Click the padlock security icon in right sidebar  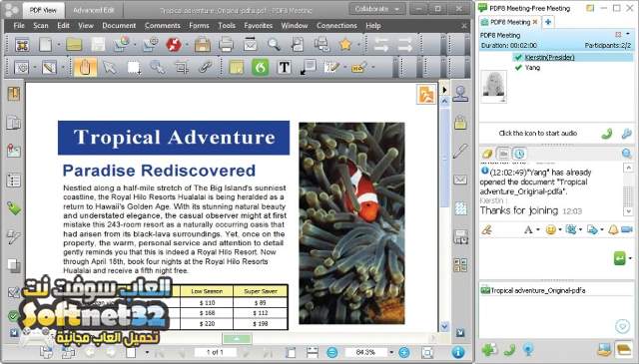pyautogui.click(x=460, y=122)
